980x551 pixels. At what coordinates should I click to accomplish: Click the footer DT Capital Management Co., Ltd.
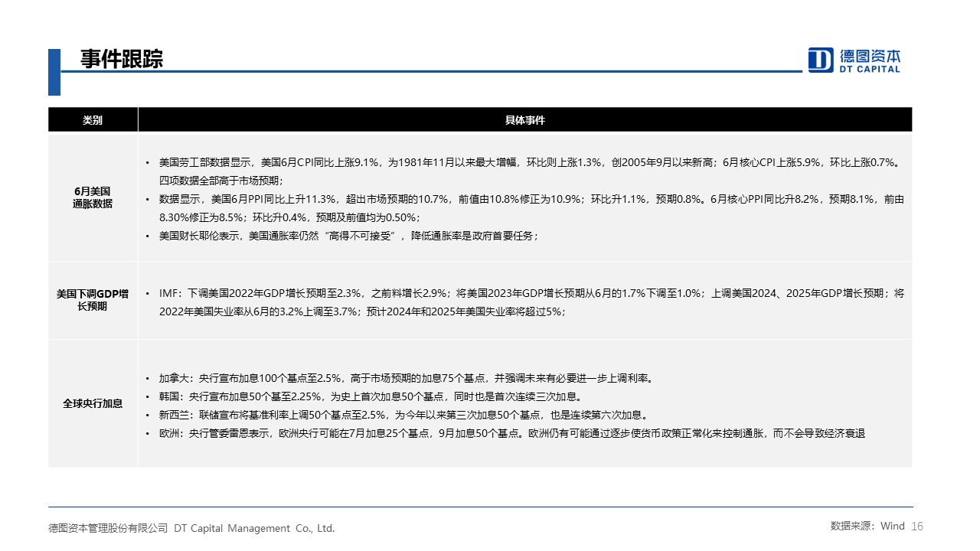pos(254,528)
